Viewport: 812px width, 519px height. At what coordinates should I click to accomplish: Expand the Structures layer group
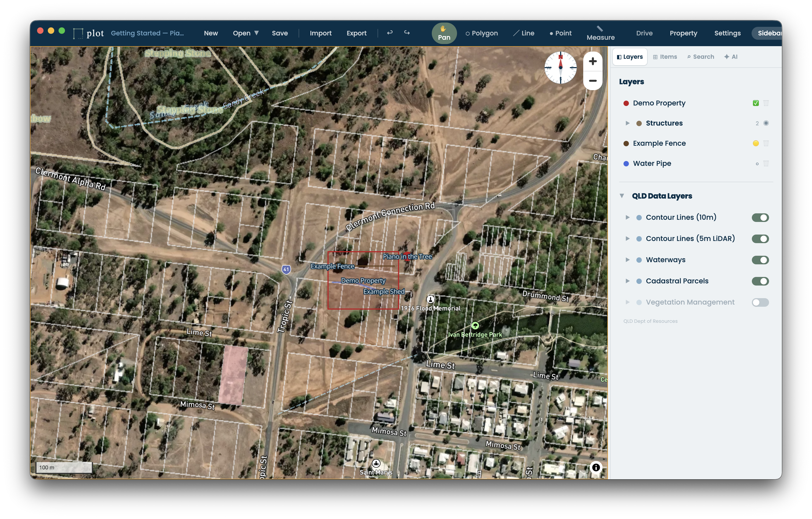point(628,123)
